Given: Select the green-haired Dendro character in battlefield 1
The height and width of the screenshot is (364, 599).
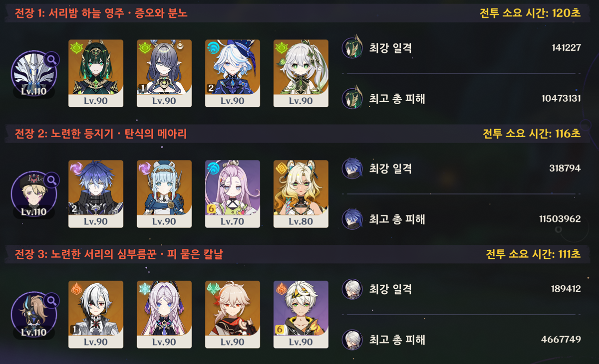Looking at the screenshot, I should (x=96, y=73).
